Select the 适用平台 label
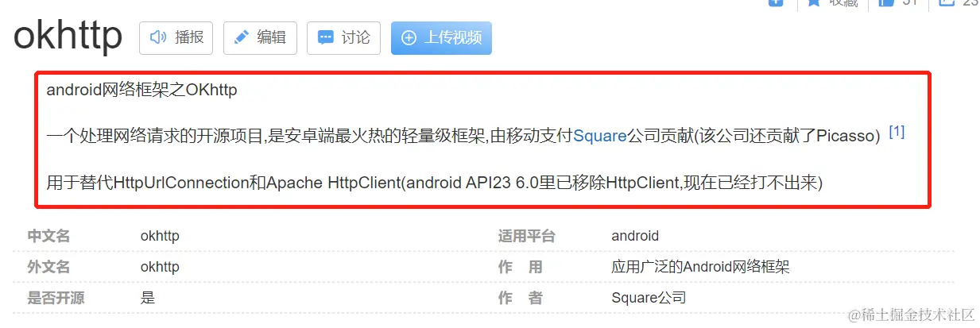Viewport: 980px width, 328px height. point(526,236)
